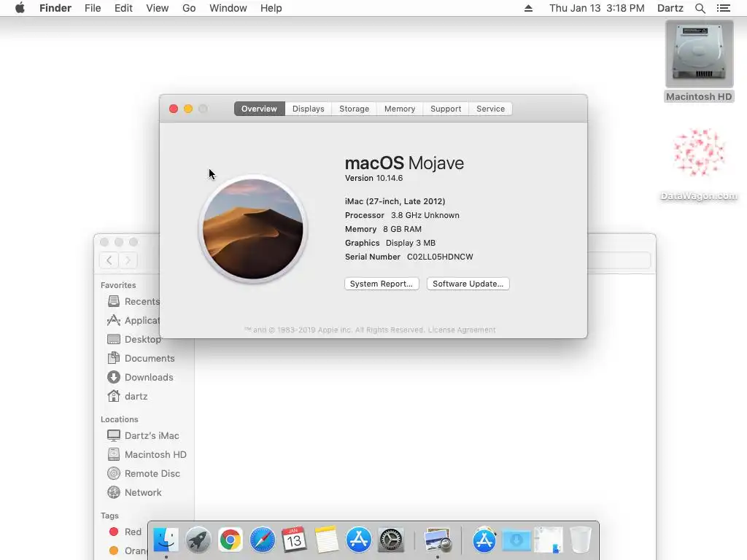Open Notes app in the Dock
This screenshot has height=560, width=747.
click(326, 540)
